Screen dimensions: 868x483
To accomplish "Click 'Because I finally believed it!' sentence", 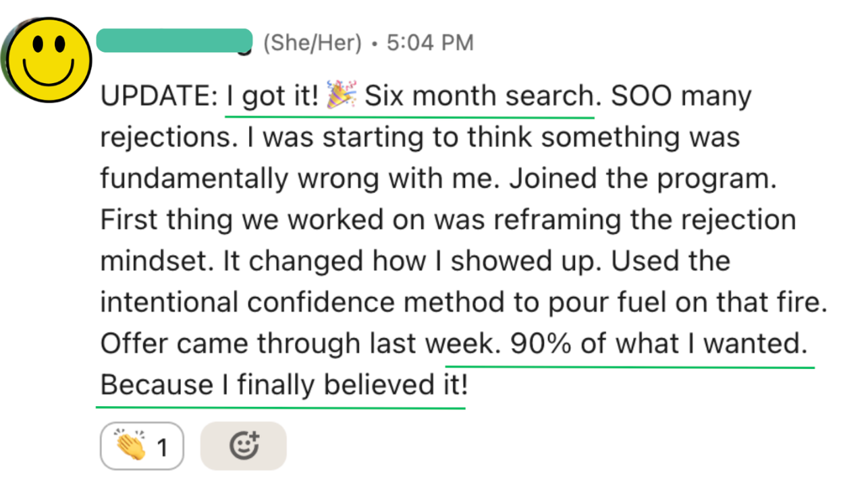I will [284, 386].
